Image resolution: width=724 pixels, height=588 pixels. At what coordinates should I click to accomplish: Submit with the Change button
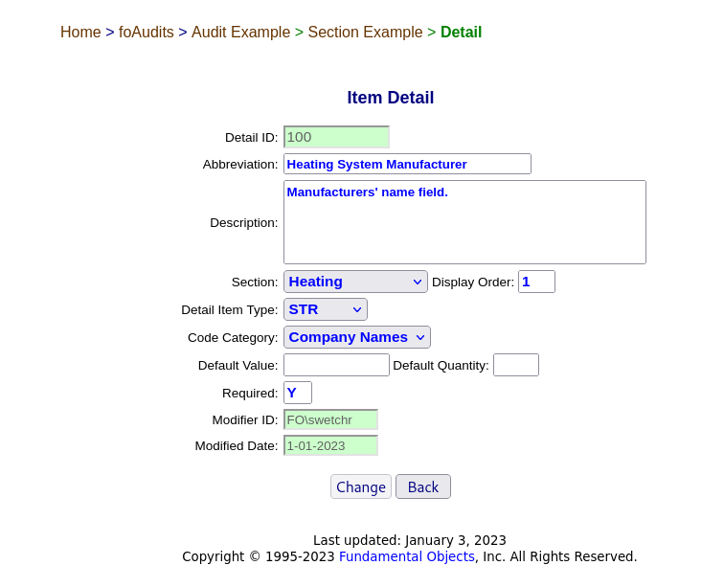click(361, 486)
